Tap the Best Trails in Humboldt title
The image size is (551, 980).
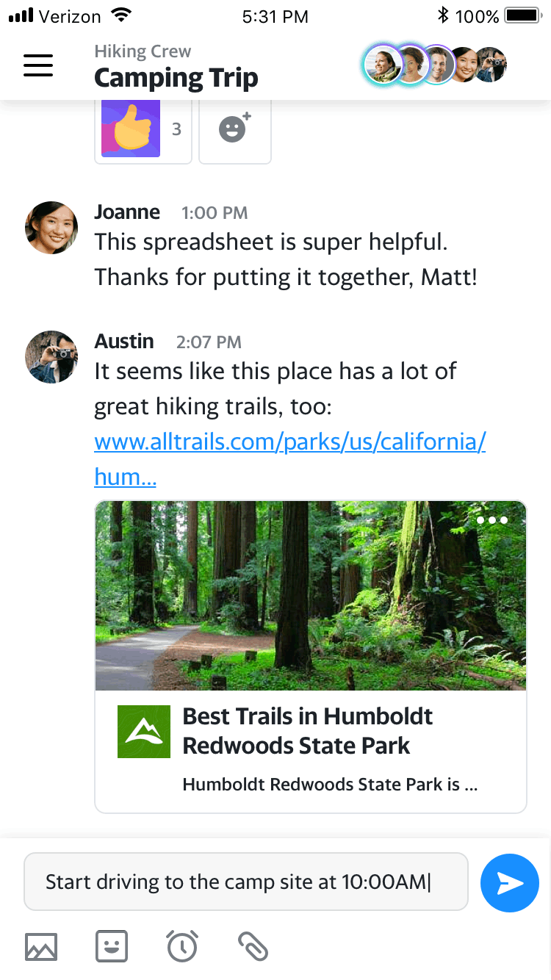click(x=307, y=731)
